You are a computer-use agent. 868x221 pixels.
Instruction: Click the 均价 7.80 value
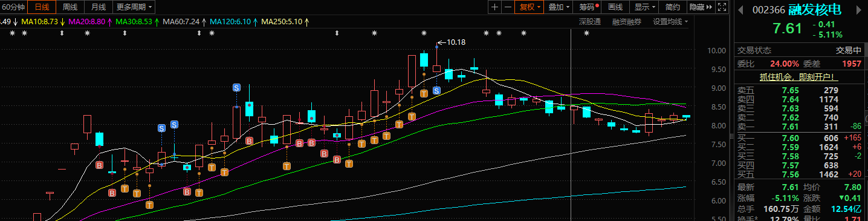coord(852,188)
